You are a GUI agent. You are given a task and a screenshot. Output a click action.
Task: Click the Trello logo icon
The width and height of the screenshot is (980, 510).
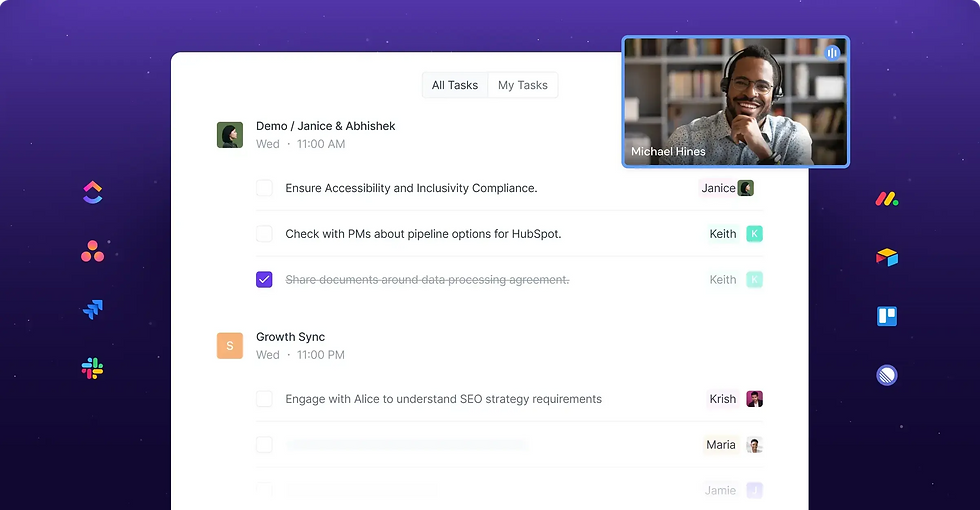coord(887,316)
